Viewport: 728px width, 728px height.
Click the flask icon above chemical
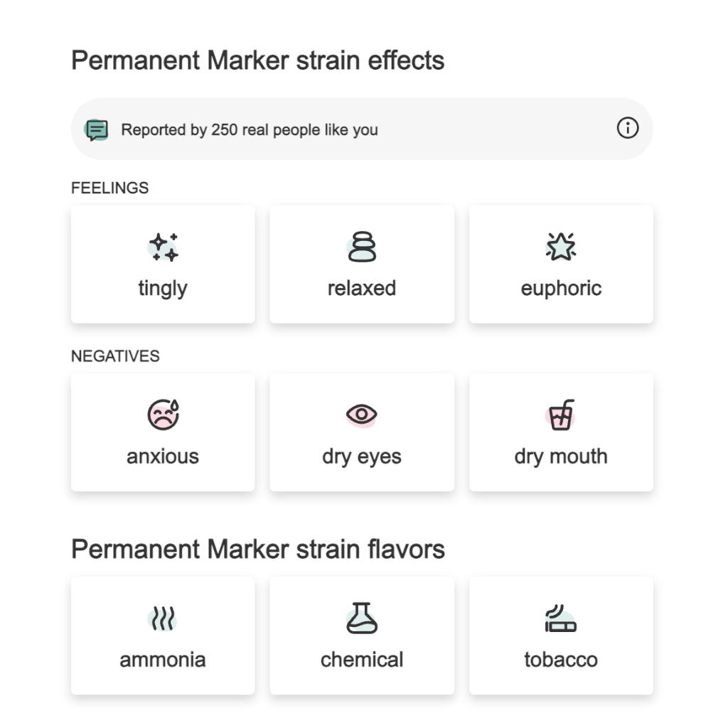(362, 618)
